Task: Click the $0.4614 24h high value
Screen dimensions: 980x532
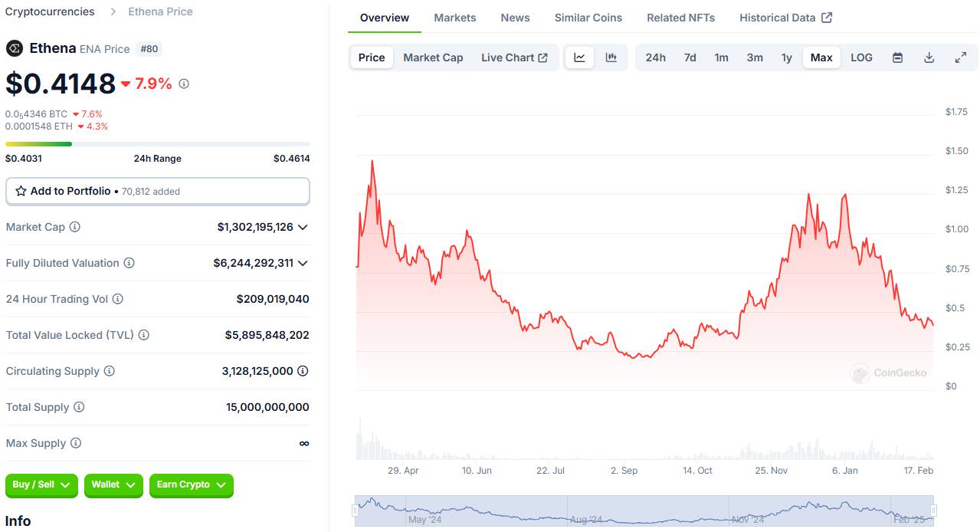Action: [x=292, y=159]
